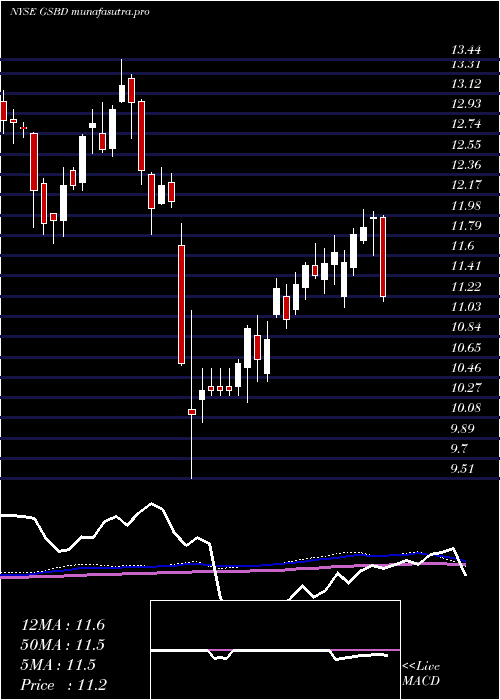Click the tall red gap-down candle near 11.6
The image size is (500, 700).
click(181, 304)
